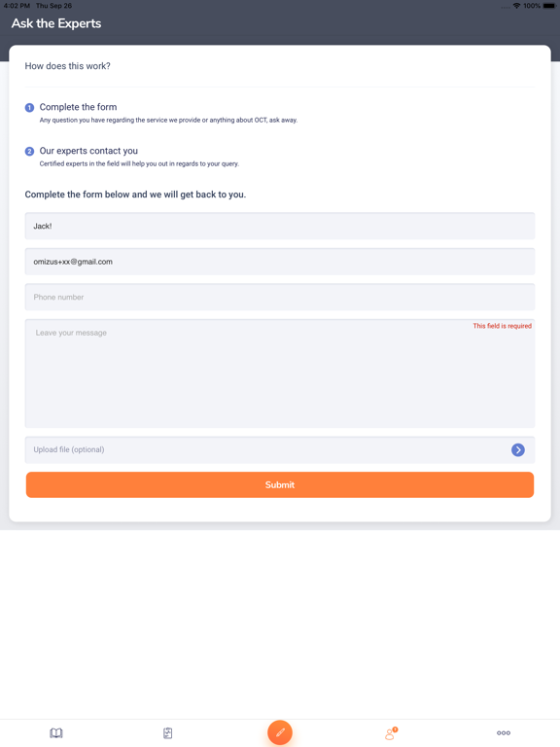Open the profile tab with notification badge
Viewport: 560px width, 747px height.
[391, 733]
